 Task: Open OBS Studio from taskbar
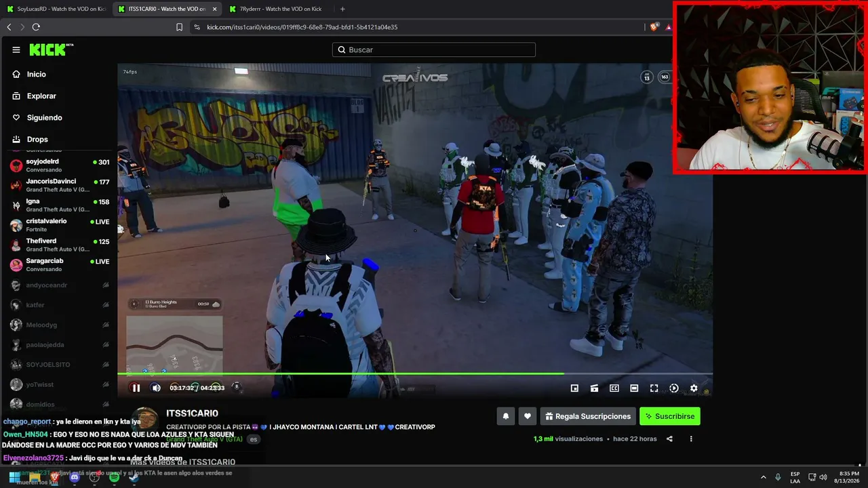[94, 478]
